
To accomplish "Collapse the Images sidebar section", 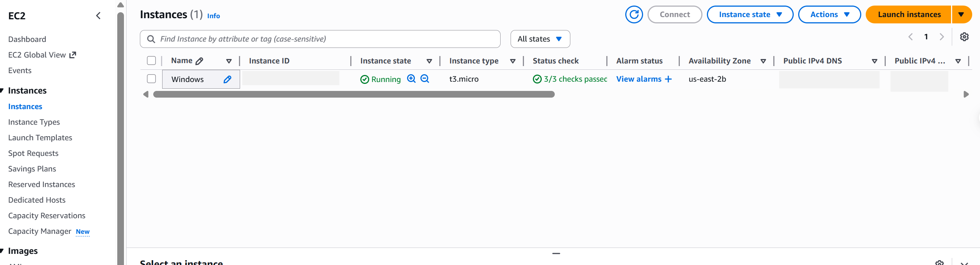I will (x=2, y=251).
